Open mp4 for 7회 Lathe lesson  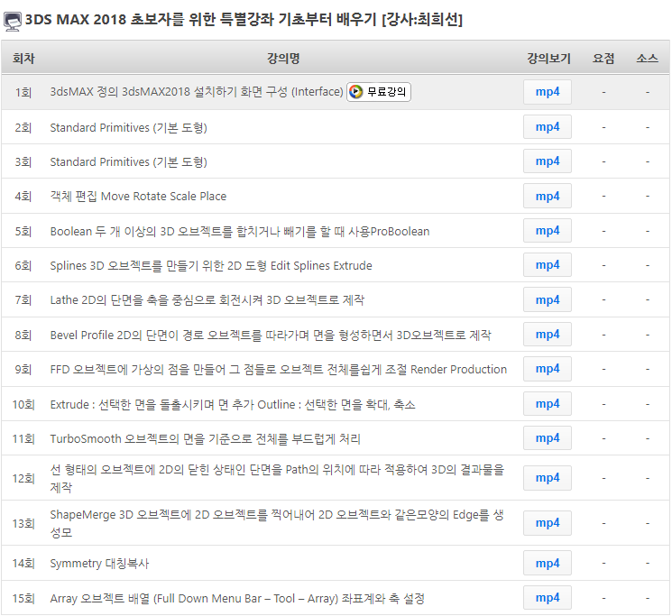pos(548,299)
